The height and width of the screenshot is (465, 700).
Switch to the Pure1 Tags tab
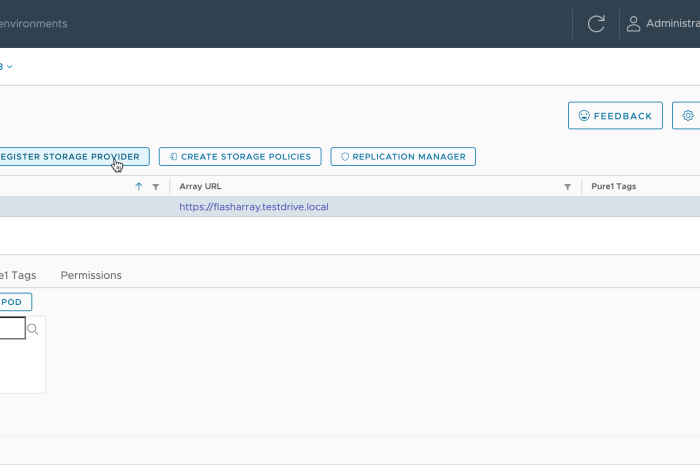click(18, 275)
